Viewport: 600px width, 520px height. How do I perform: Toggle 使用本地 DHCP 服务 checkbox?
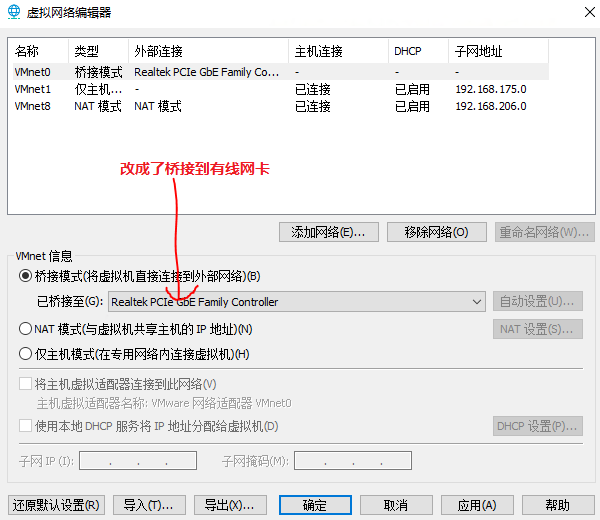click(x=25, y=425)
